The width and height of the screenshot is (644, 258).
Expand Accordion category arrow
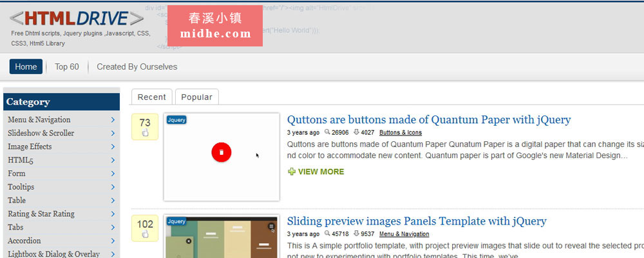[113, 241]
